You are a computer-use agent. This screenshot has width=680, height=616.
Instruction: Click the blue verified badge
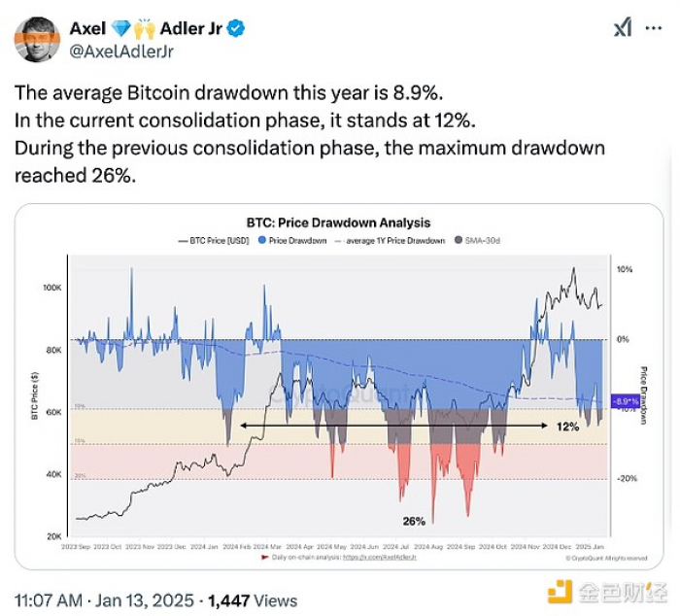pos(235,28)
